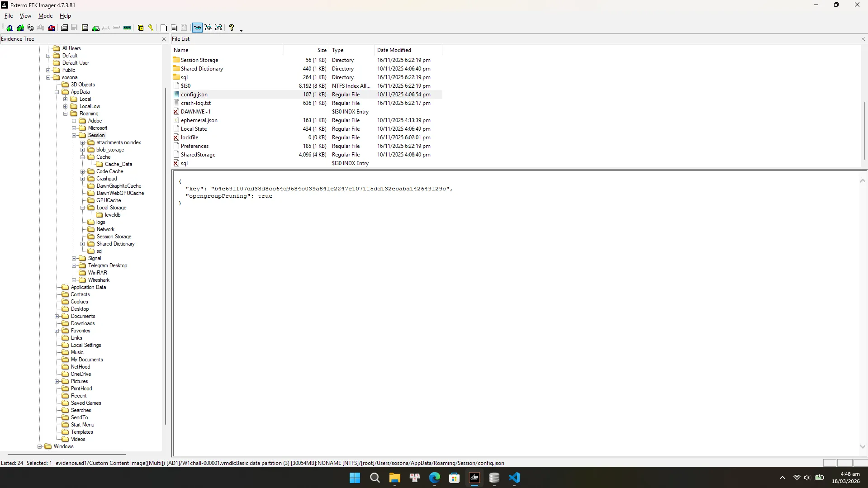Collapse the Local Storage folder node
Image resolution: width=868 pixels, height=488 pixels.
[x=83, y=208]
